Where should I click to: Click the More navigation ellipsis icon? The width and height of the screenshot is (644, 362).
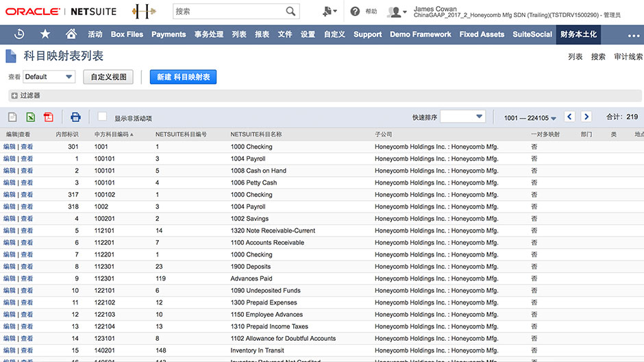point(634,36)
